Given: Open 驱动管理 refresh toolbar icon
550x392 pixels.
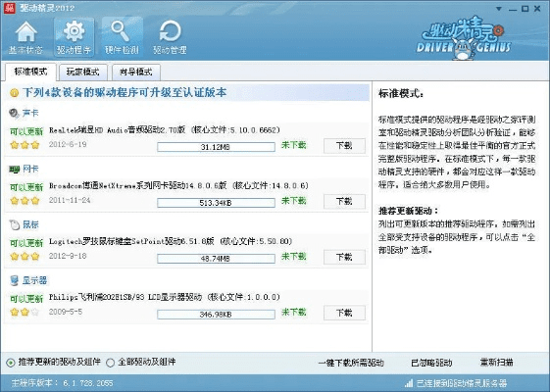Looking at the screenshot, I should pyautogui.click(x=171, y=37).
